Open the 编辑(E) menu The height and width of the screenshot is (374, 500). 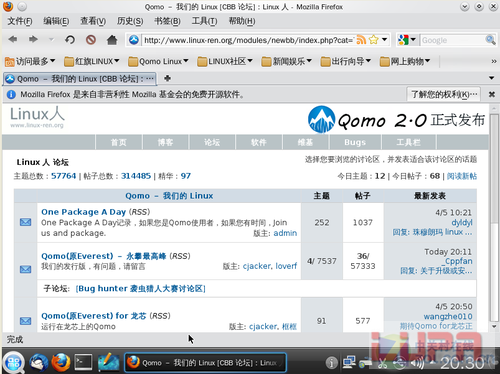[x=56, y=21]
